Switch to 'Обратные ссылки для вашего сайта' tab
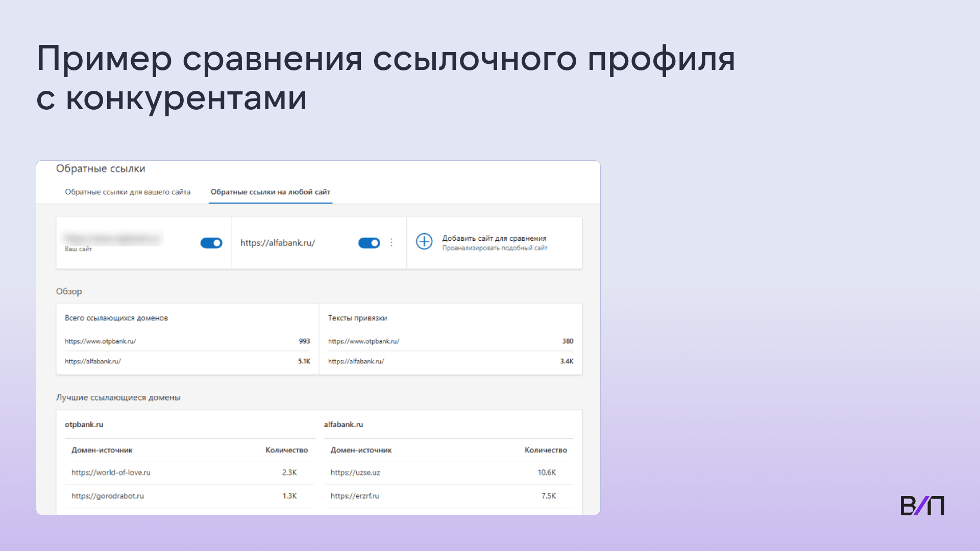 click(x=128, y=192)
